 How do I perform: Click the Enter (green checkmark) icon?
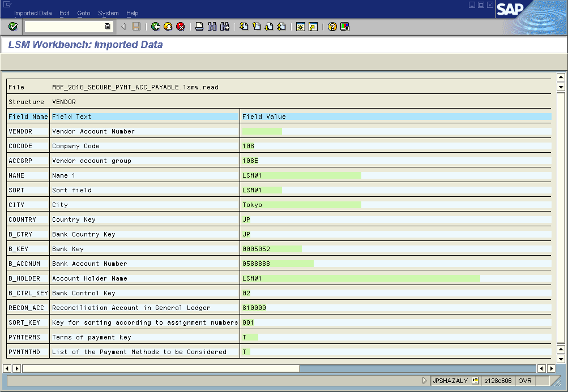click(12, 26)
